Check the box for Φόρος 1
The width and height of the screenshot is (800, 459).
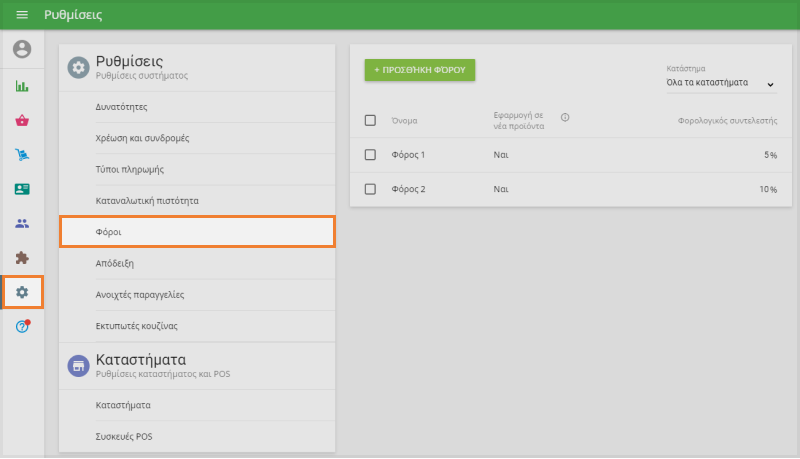click(370, 155)
